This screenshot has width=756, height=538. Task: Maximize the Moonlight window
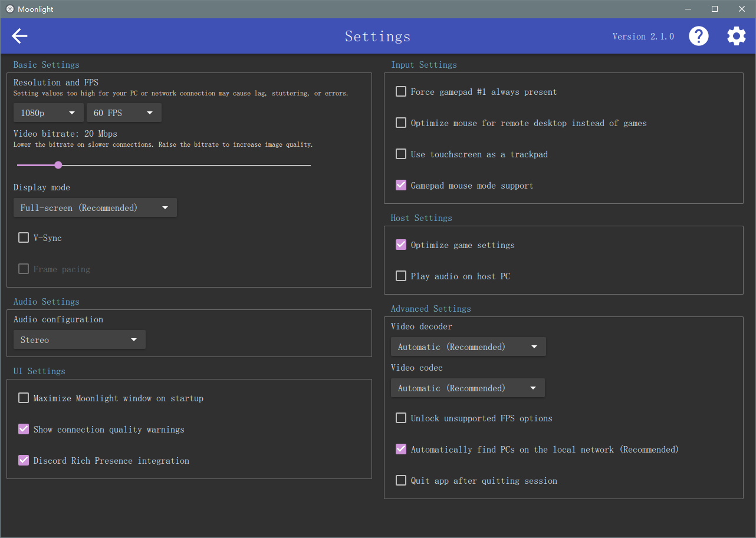point(715,9)
